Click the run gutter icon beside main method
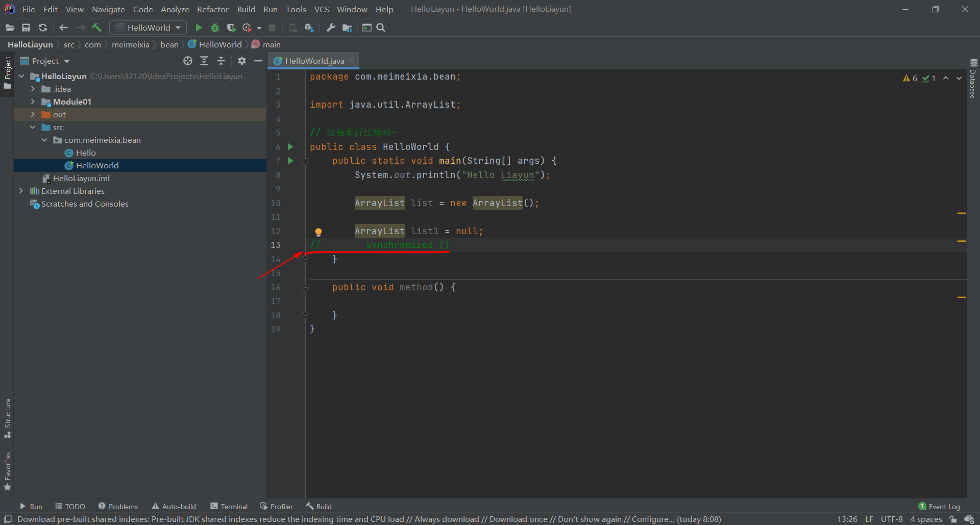This screenshot has width=980, height=525. 290,161
